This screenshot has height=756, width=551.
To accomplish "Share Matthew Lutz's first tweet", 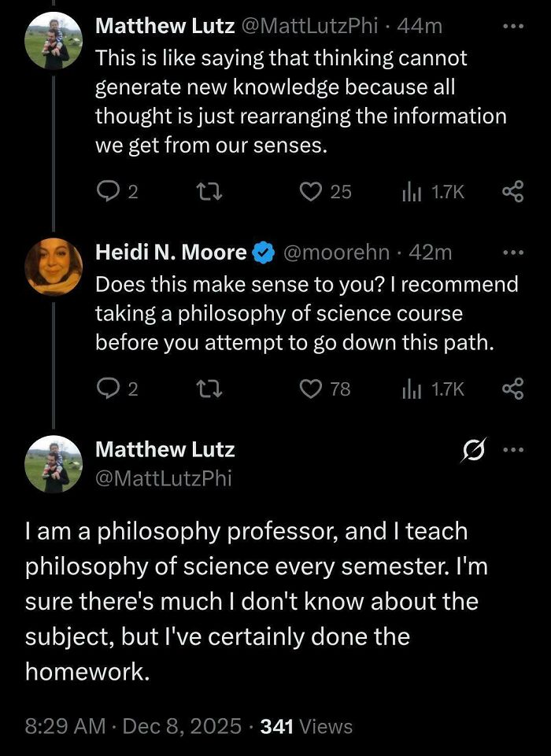I will [512, 191].
